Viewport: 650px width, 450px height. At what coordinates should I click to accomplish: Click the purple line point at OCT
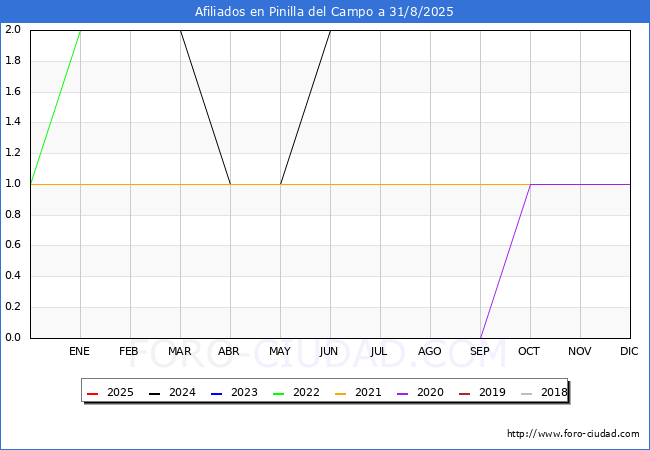[530, 184]
